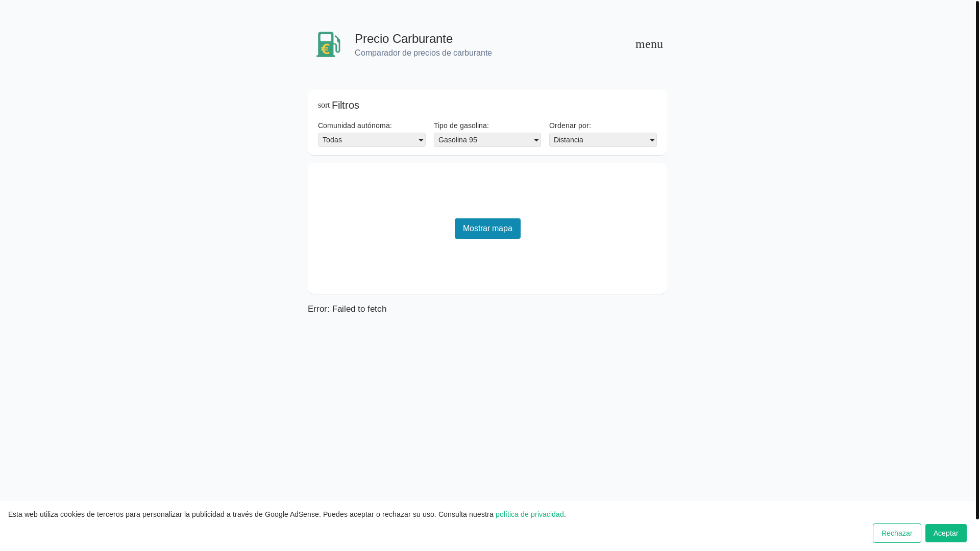Open the menu icon in the header

(649, 44)
